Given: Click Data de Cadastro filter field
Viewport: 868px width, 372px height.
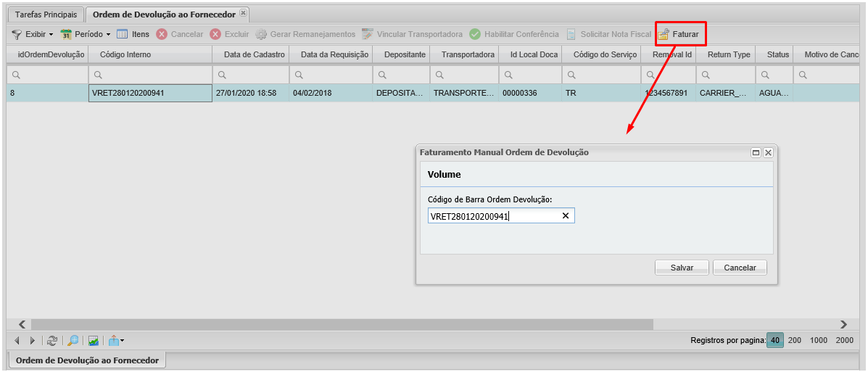Looking at the screenshot, I should (x=251, y=75).
